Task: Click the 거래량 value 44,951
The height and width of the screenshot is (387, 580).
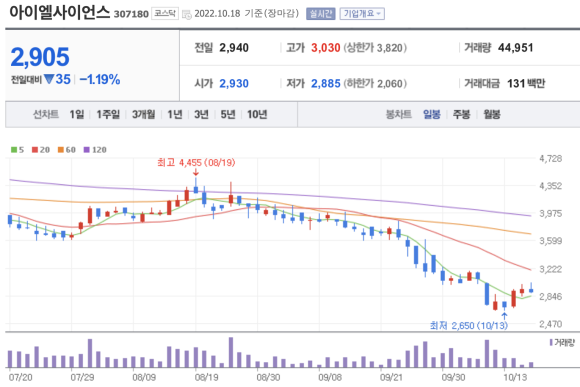Action: pos(515,48)
